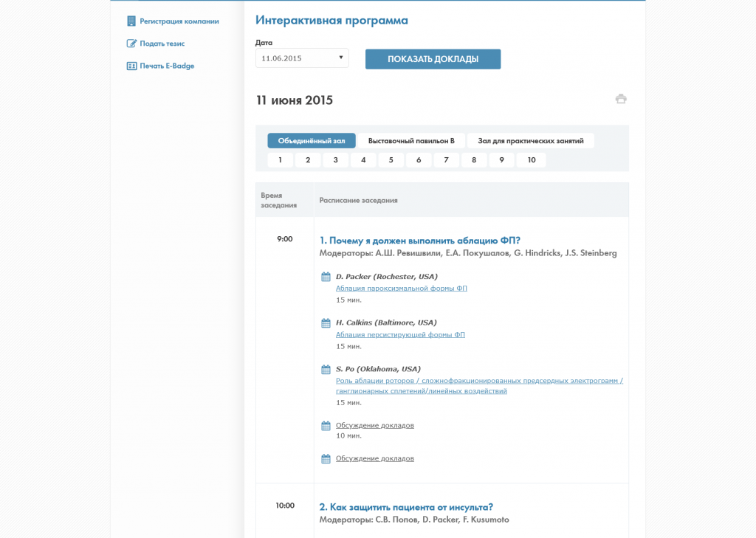756x538 pixels.
Task: Click calendar icon next to S. Po talk
Action: tap(326, 370)
